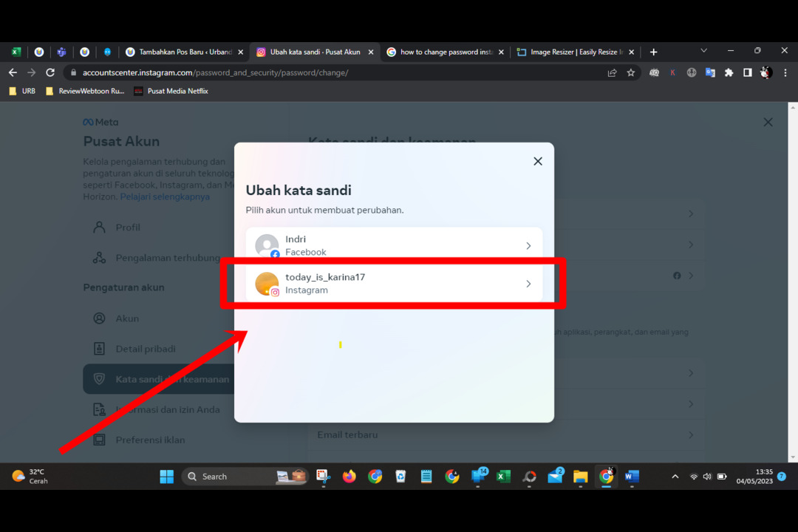Choose the today_is_karina17 Instagram account

394,284
